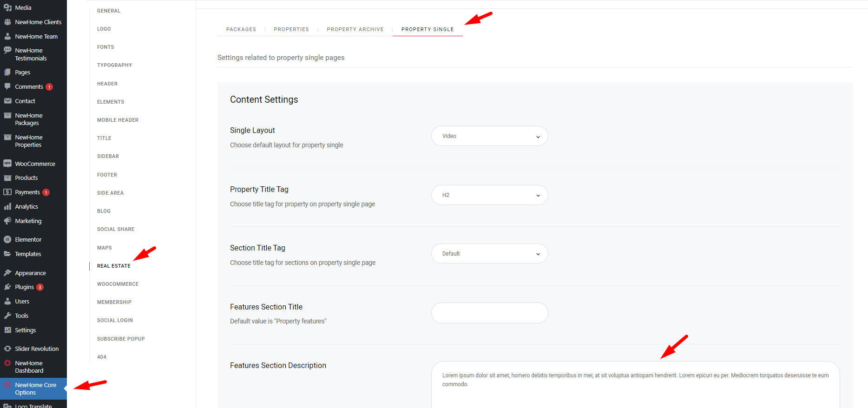Open the Single Layout dropdown showing Video
The image size is (868, 408).
pos(490,136)
